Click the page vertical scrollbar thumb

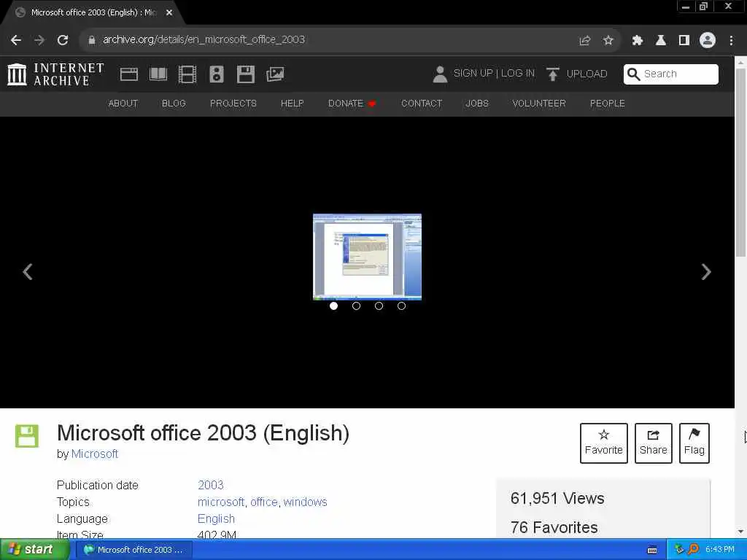pyautogui.click(x=740, y=163)
